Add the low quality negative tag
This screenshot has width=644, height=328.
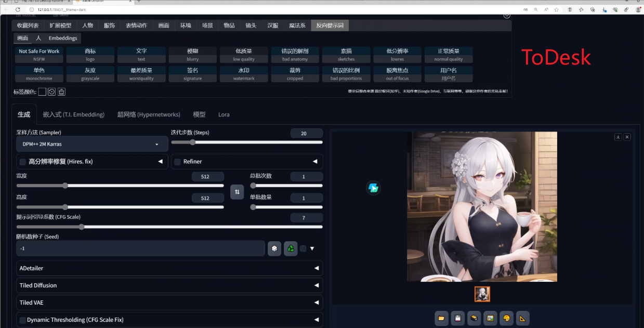(x=244, y=55)
